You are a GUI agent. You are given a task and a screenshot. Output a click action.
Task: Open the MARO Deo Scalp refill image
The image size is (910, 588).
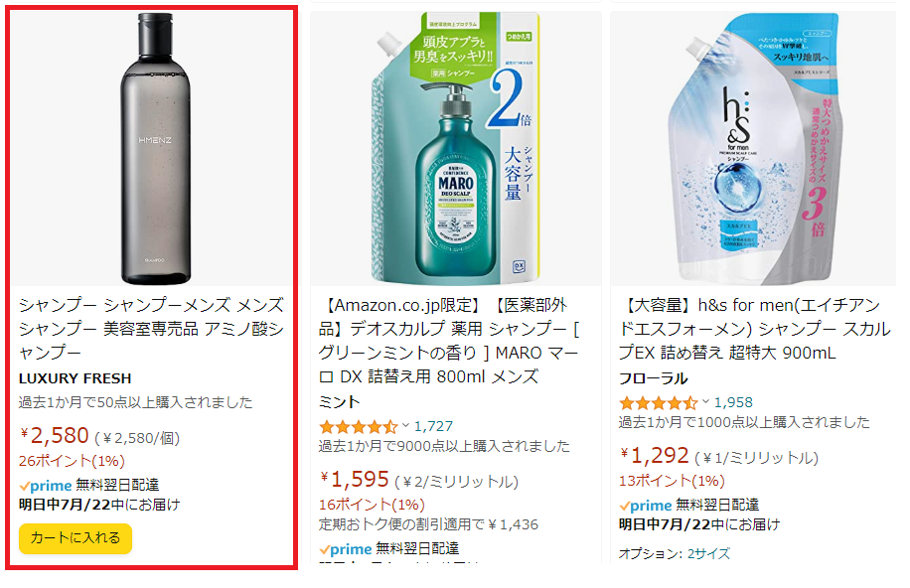456,149
